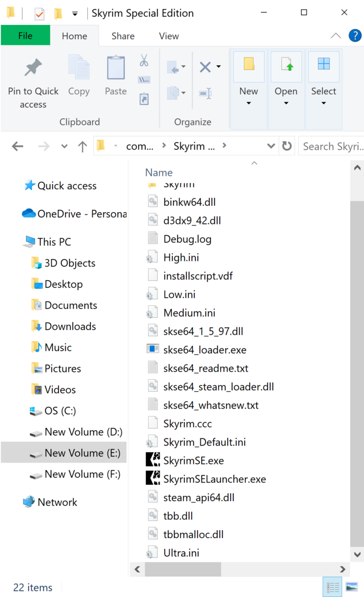Switch to the Home tab
The width and height of the screenshot is (364, 597).
75,36
